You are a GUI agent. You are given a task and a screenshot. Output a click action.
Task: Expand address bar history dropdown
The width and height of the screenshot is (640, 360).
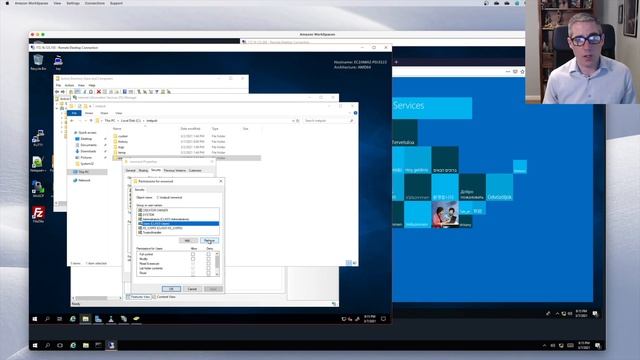coord(293,121)
